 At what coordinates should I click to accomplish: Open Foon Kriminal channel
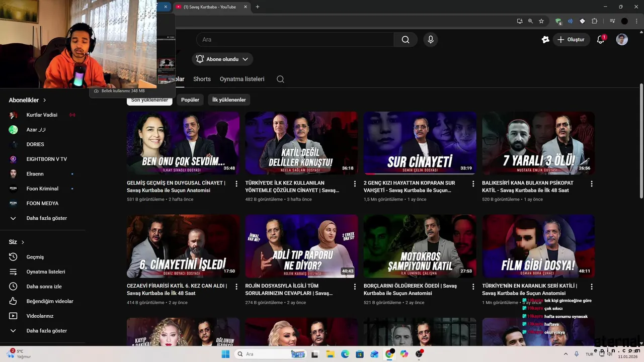[42, 189]
